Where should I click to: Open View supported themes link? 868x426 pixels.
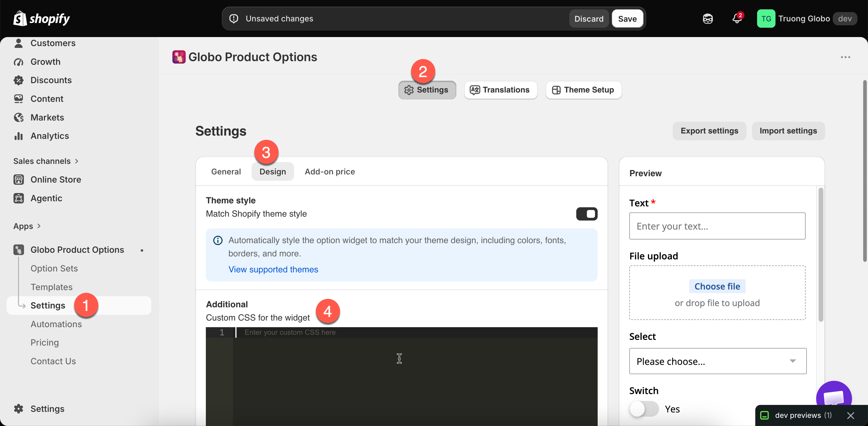[x=273, y=269]
